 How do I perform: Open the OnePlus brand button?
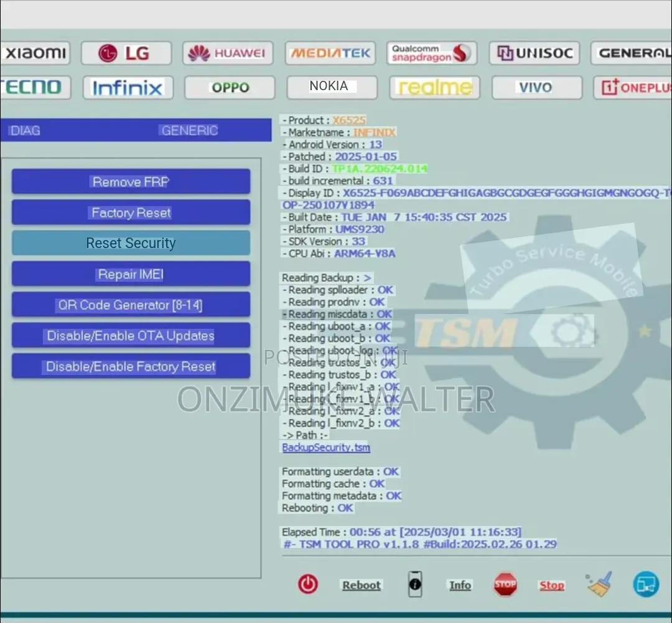633,87
